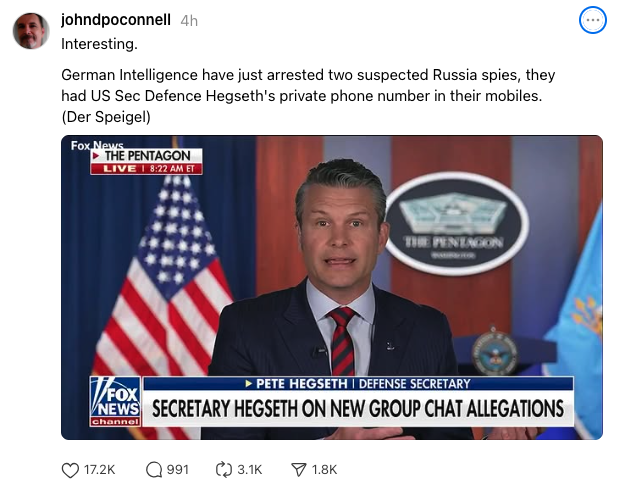The height and width of the screenshot is (493, 624).
Task: Visit the johndpoconnell username link
Action: pos(116,20)
